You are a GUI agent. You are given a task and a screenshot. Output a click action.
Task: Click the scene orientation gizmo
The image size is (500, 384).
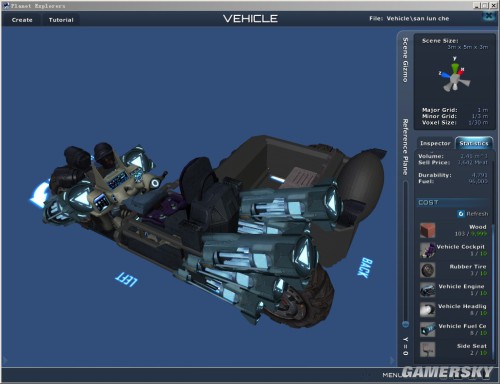(x=454, y=76)
